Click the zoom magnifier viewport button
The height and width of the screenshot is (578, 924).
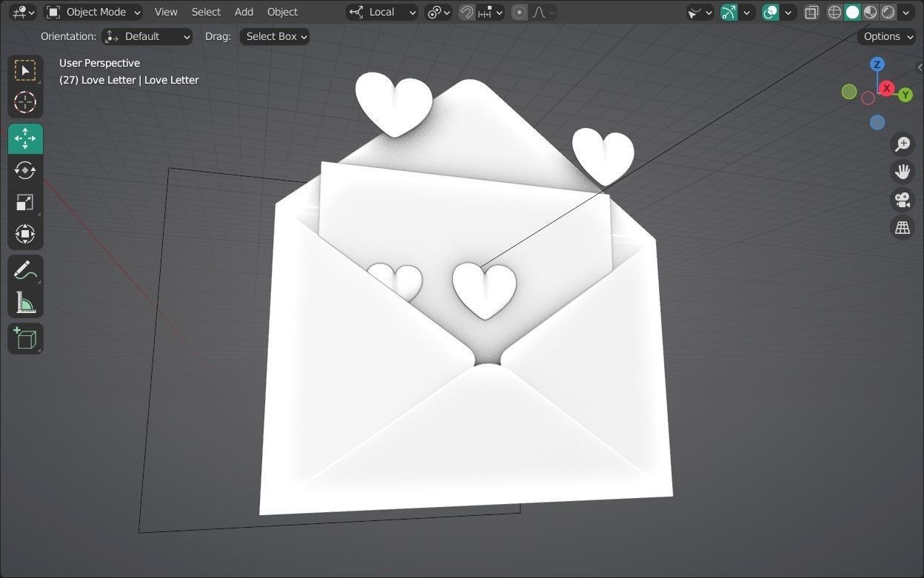903,144
